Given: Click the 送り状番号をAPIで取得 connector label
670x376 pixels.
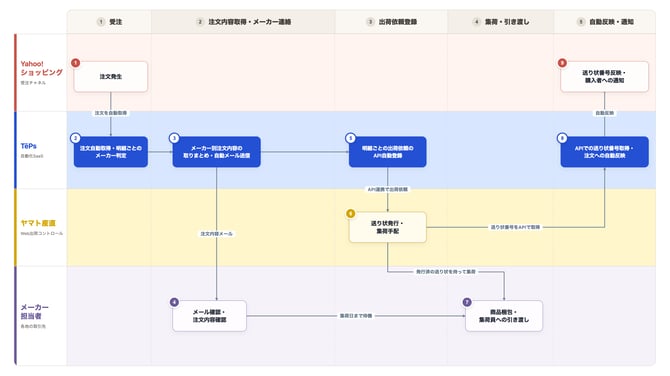Looking at the screenshot, I should [x=515, y=227].
